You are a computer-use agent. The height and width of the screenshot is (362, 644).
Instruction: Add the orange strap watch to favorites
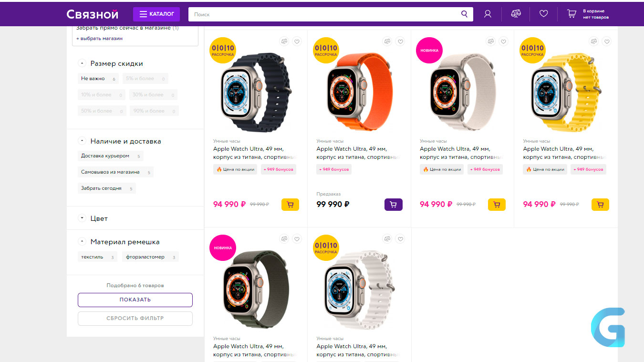(400, 41)
